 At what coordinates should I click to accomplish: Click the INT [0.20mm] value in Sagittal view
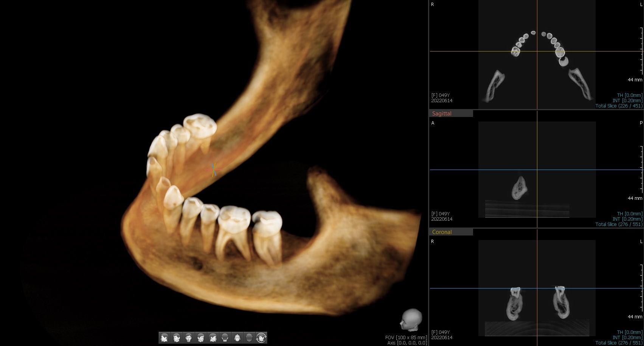(627, 219)
